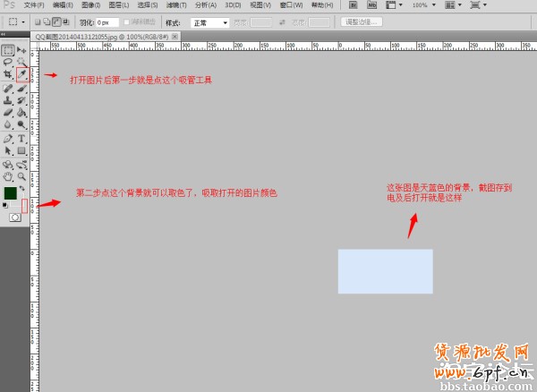Click the 调整边缘 button
Image resolution: width=537 pixels, height=392 pixels.
(362, 21)
